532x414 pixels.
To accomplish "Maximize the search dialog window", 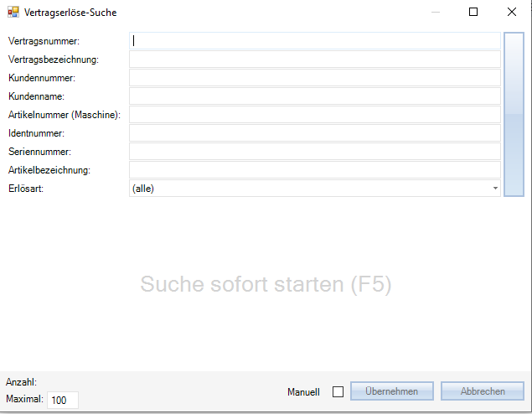I will pos(473,13).
